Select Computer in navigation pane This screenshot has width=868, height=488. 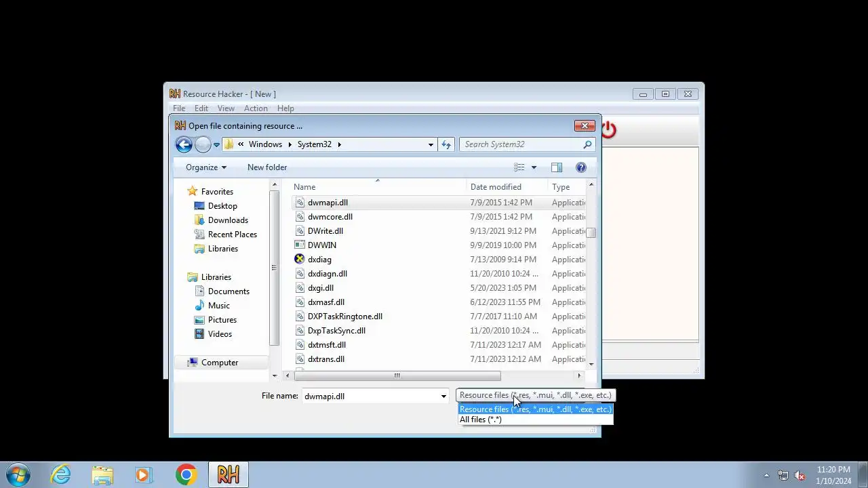[219, 363]
